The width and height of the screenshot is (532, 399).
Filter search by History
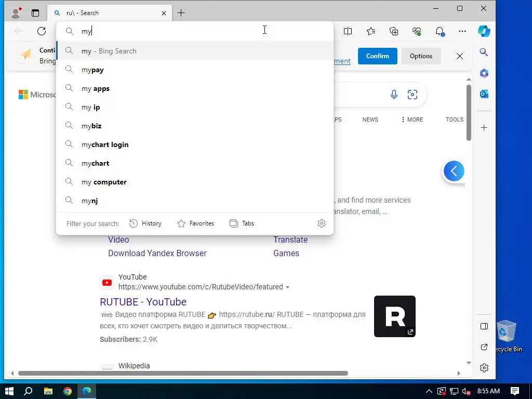pos(145,223)
